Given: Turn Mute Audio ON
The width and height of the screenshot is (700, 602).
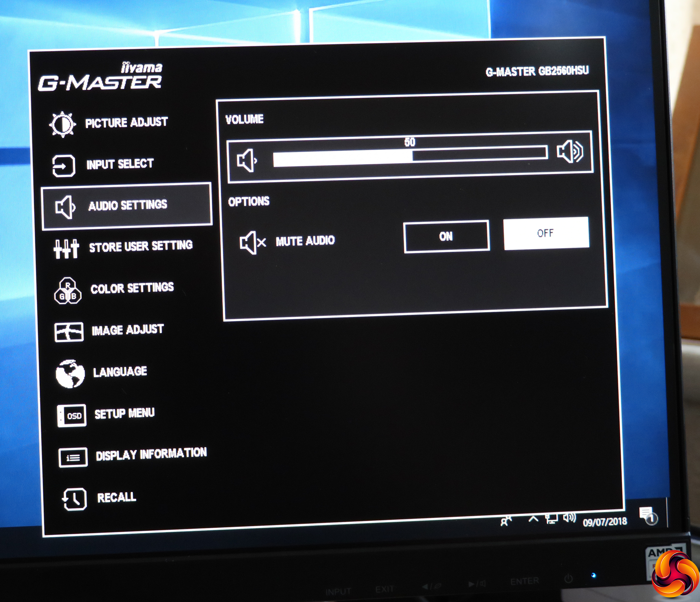Looking at the screenshot, I should click(x=446, y=237).
